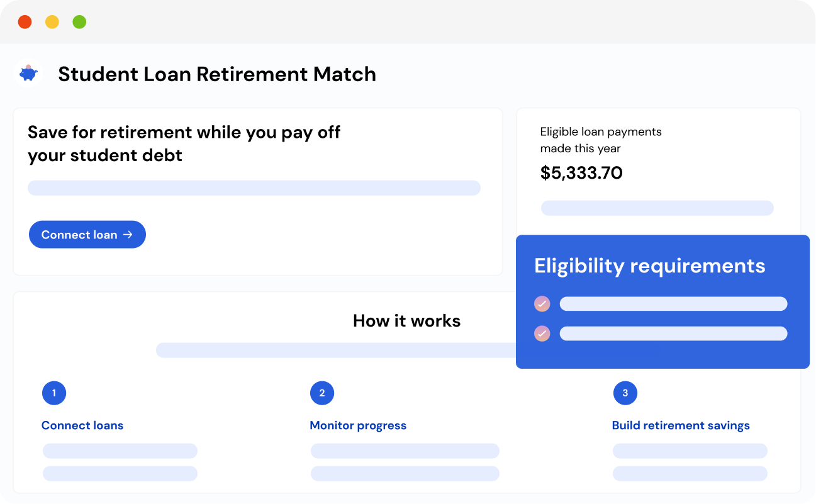The width and height of the screenshot is (816, 504).
Task: Click the red close window dot
Action: pyautogui.click(x=25, y=23)
